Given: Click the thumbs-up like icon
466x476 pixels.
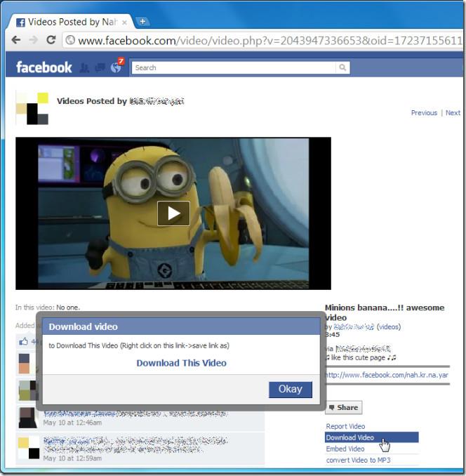Looking at the screenshot, I should tap(24, 342).
